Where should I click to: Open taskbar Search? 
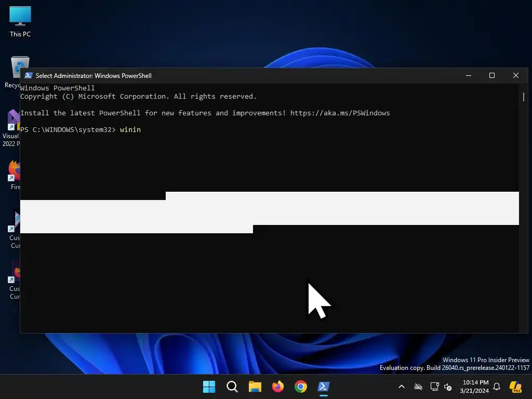pyautogui.click(x=232, y=387)
